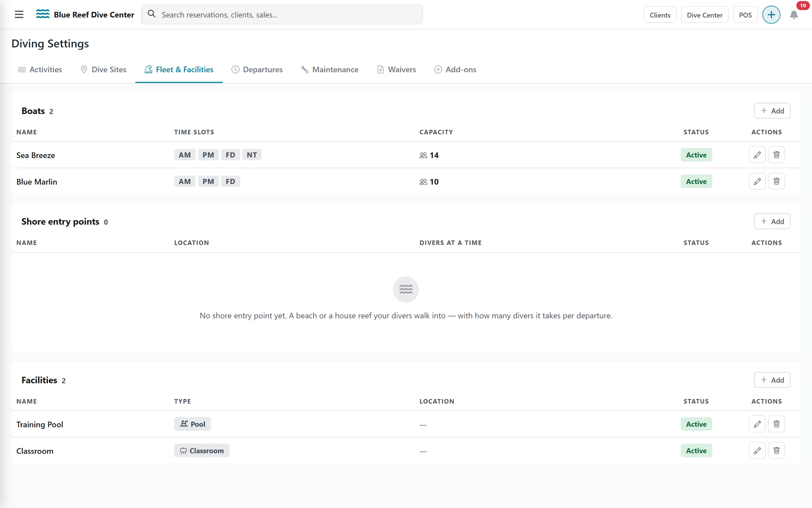The image size is (812, 508).
Task: Click the Blue Marlin capacity people icon
Action: click(x=423, y=182)
